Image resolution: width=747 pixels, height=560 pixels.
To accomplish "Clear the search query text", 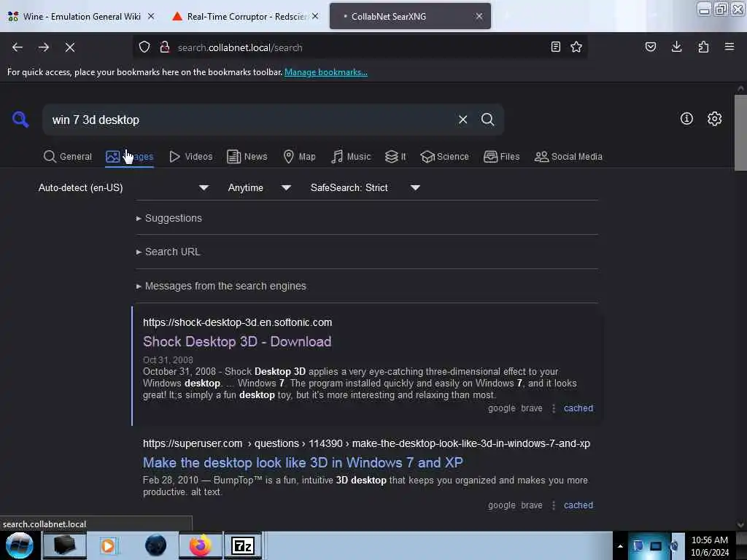I will point(462,120).
